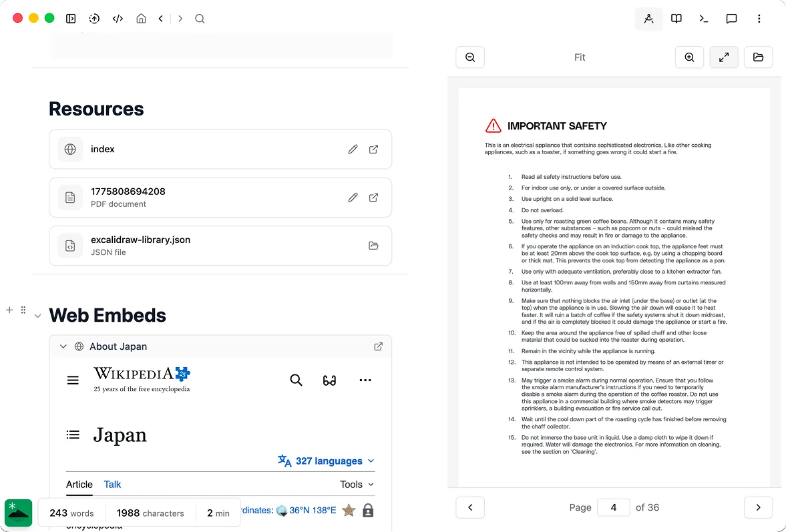Click the 36°N 138°E coordinates link
The image size is (786, 532).
[x=313, y=510]
